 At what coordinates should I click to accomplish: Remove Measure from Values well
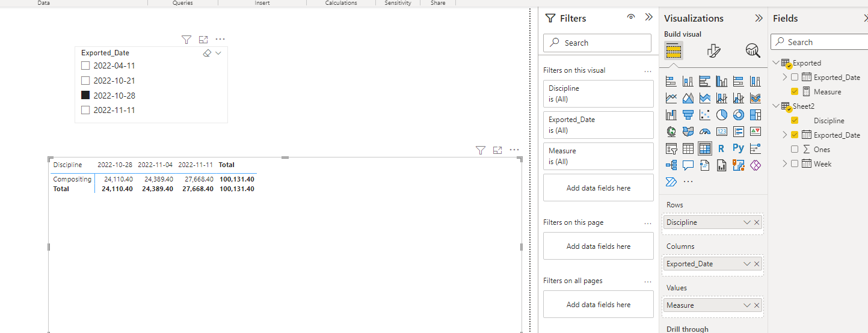point(757,305)
